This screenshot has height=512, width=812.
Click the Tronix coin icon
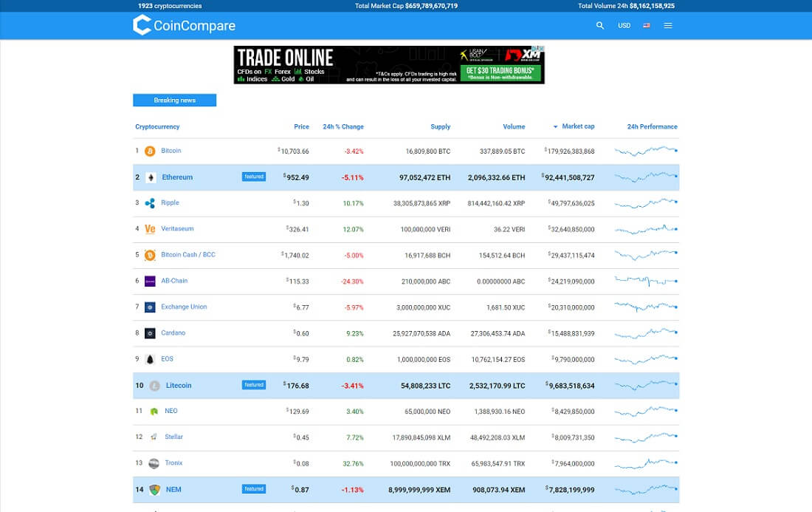154,463
